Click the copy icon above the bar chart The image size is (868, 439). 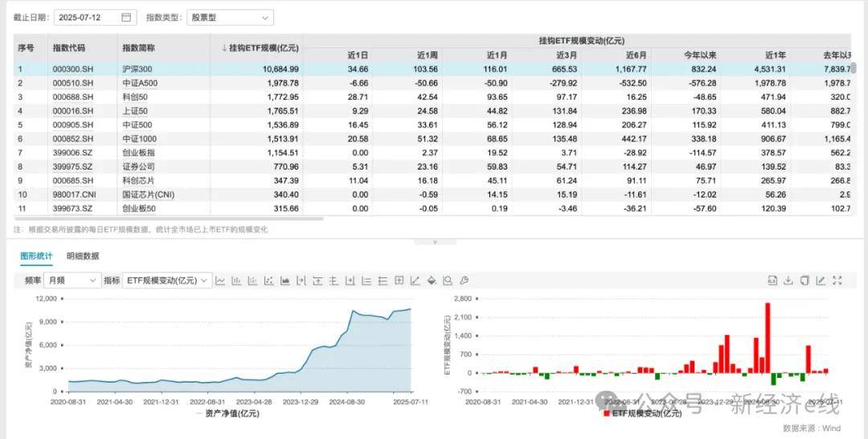(805, 281)
